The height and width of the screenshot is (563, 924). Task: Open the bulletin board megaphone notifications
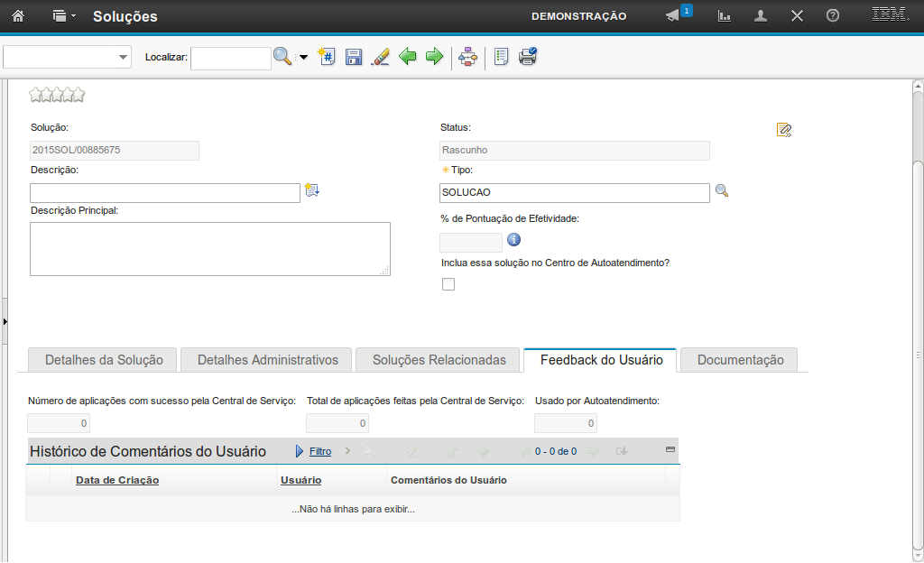(674, 16)
